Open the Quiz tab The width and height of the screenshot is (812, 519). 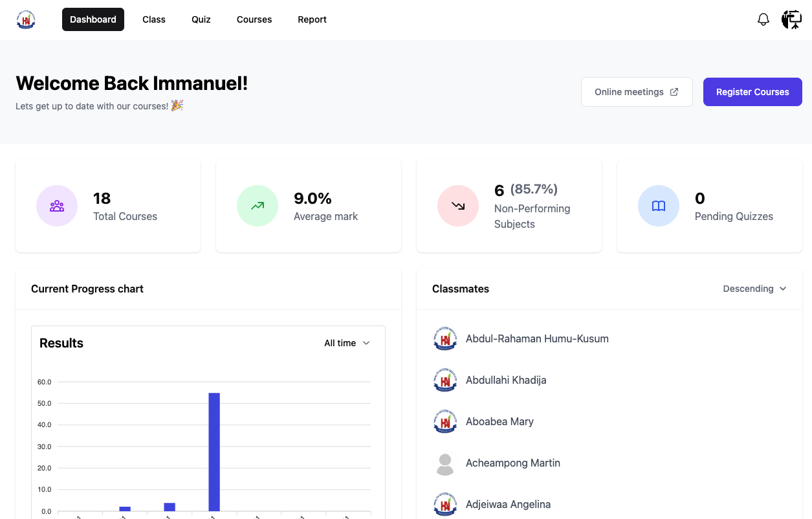click(201, 19)
